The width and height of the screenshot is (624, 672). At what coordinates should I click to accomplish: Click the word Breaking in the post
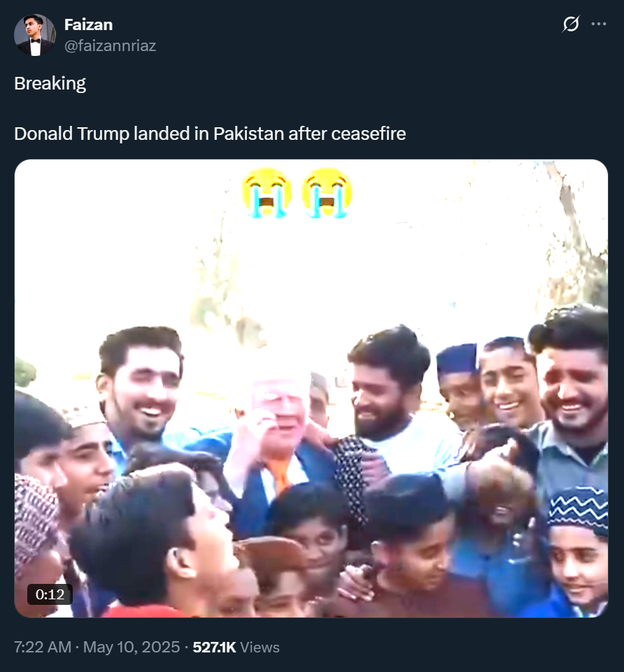pyautogui.click(x=50, y=84)
